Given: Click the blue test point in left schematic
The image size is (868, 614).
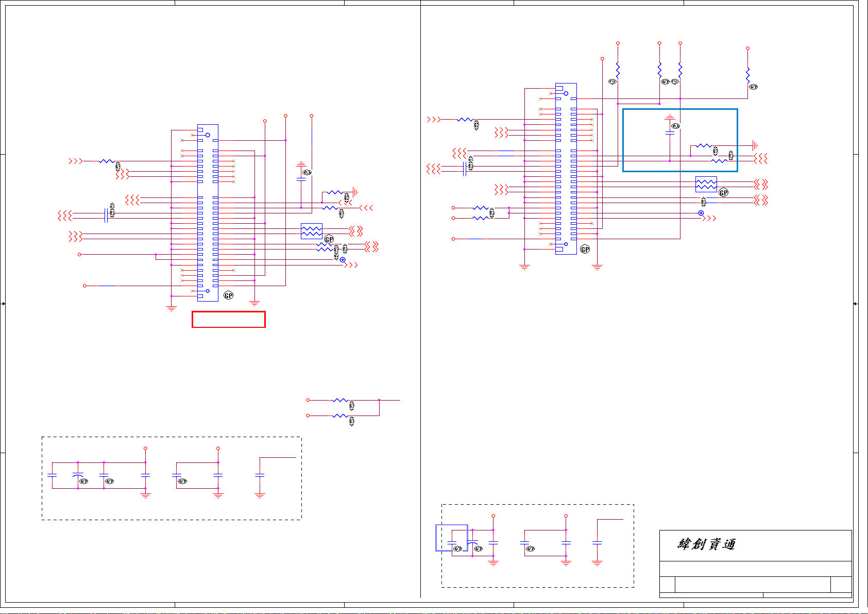Looking at the screenshot, I should 343,260.
